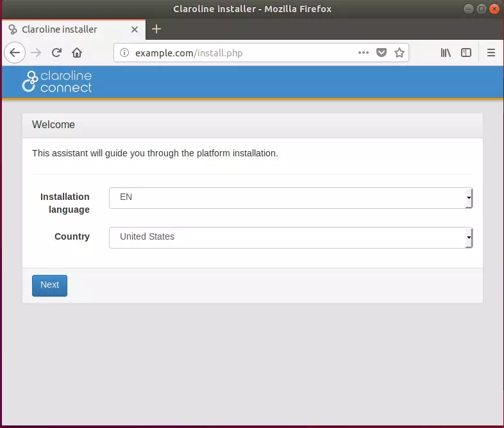This screenshot has height=428, width=504.
Task: Save page to Pocket
Action: tap(382, 53)
